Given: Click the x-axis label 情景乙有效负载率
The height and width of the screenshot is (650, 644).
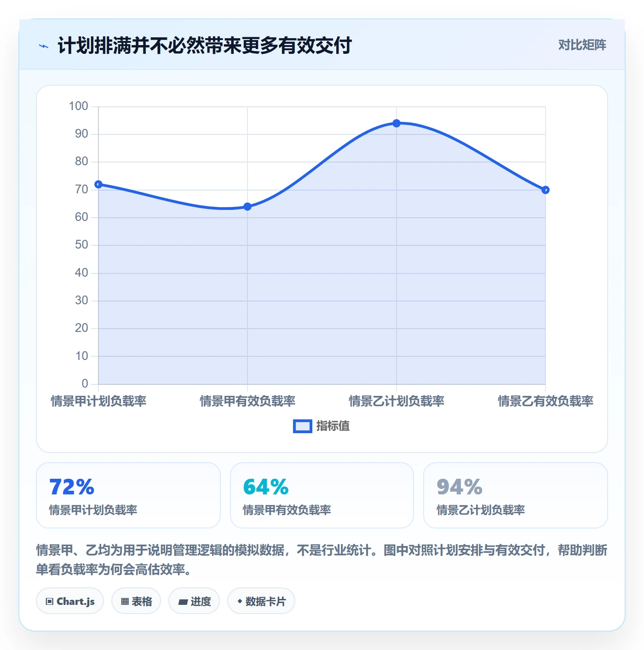Looking at the screenshot, I should pyautogui.click(x=546, y=401).
